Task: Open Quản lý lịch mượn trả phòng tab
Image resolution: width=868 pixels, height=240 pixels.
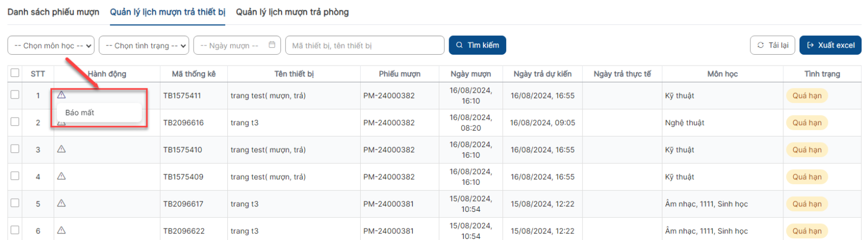Action: 292,12
